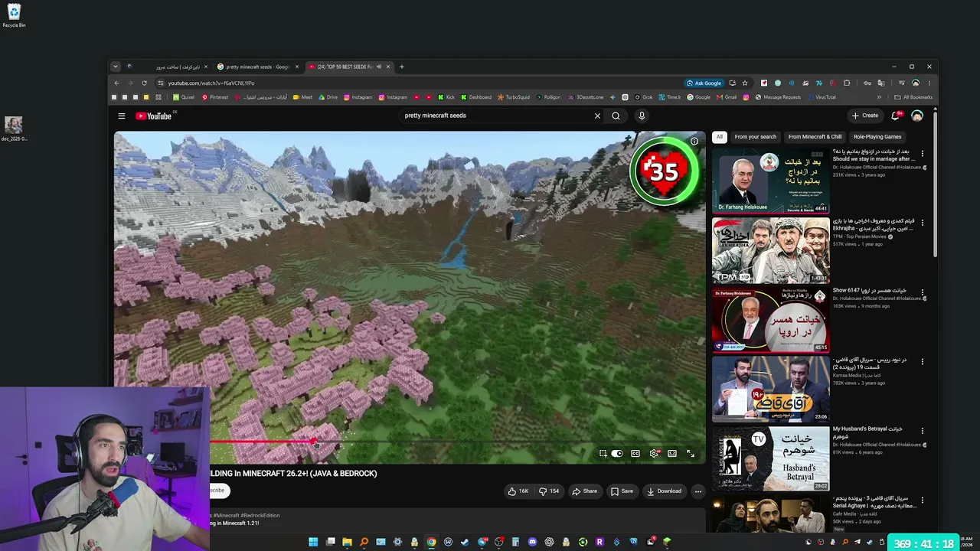Share this YouTube video
This screenshot has width=980, height=551.
pyautogui.click(x=584, y=491)
